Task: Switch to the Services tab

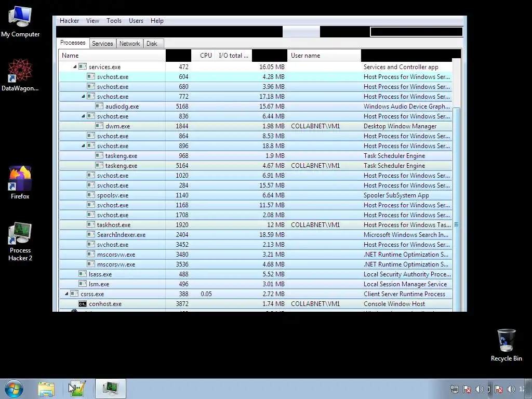Action: click(x=102, y=44)
